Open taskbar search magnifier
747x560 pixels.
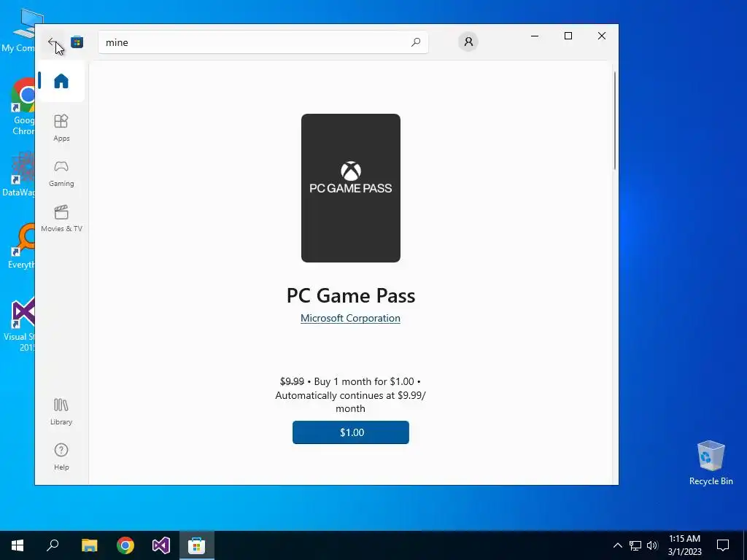(53, 545)
